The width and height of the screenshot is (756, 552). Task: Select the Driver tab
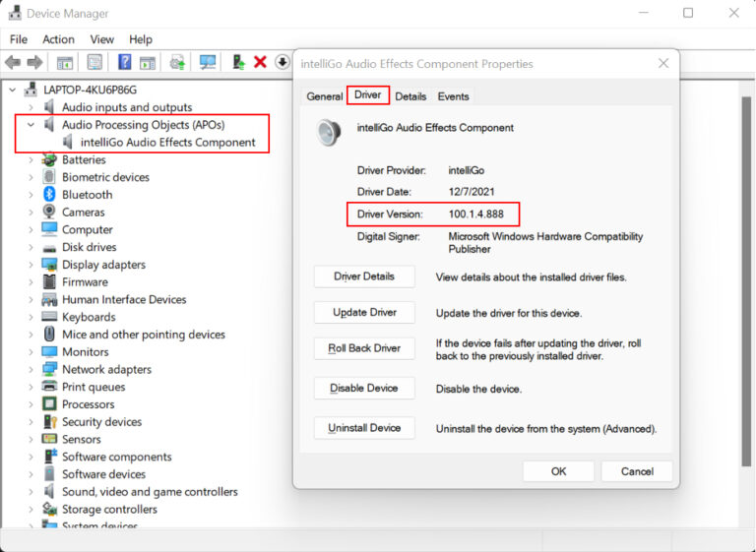368,95
